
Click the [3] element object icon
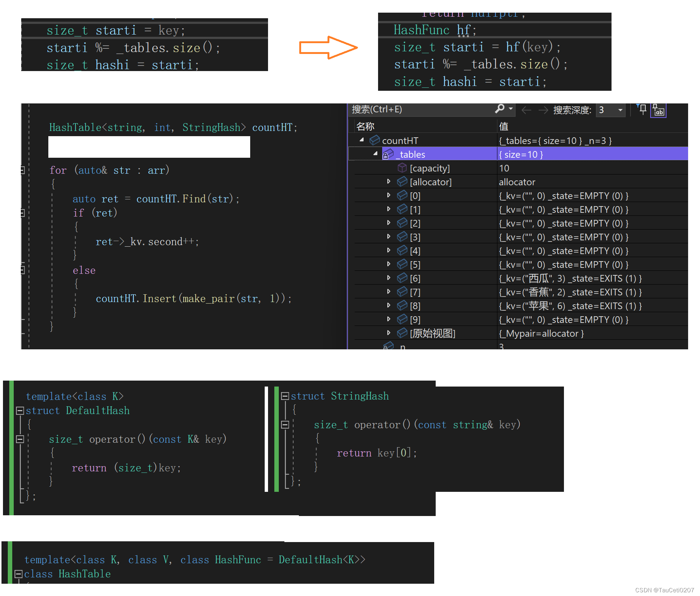tap(402, 237)
